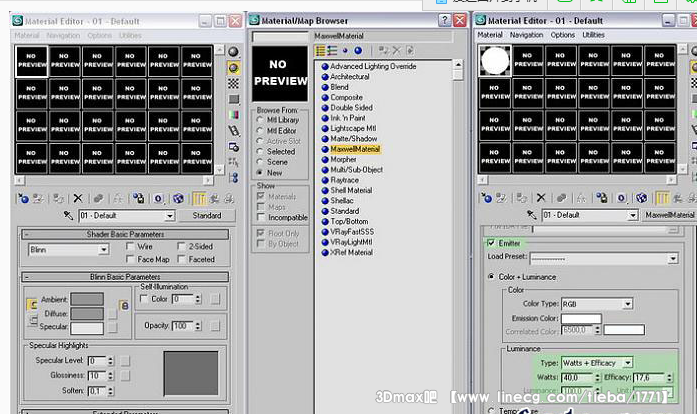The width and height of the screenshot is (697, 414).
Task: Click Show Map in Viewport icon, left editor
Action: (179, 198)
